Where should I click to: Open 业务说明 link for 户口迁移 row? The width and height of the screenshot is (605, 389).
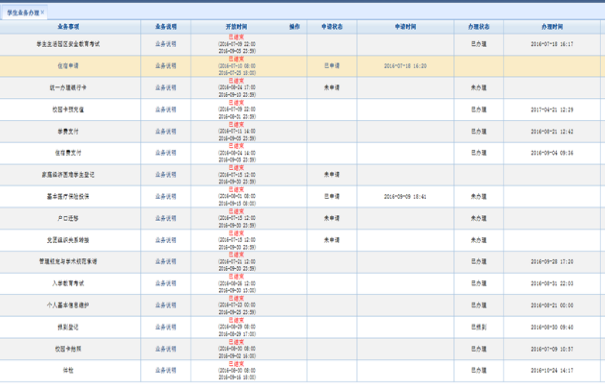tap(166, 218)
